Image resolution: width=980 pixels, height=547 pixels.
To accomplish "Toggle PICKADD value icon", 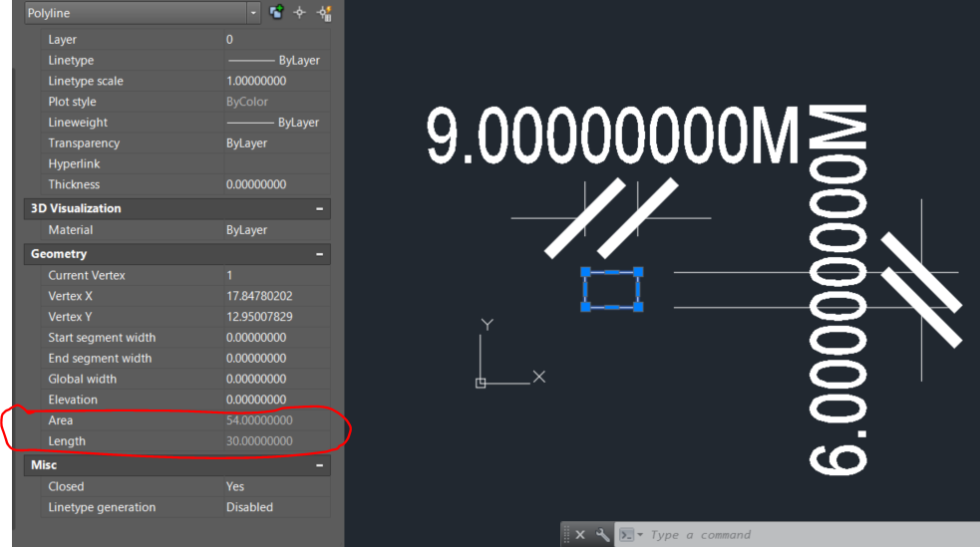I will [x=276, y=12].
